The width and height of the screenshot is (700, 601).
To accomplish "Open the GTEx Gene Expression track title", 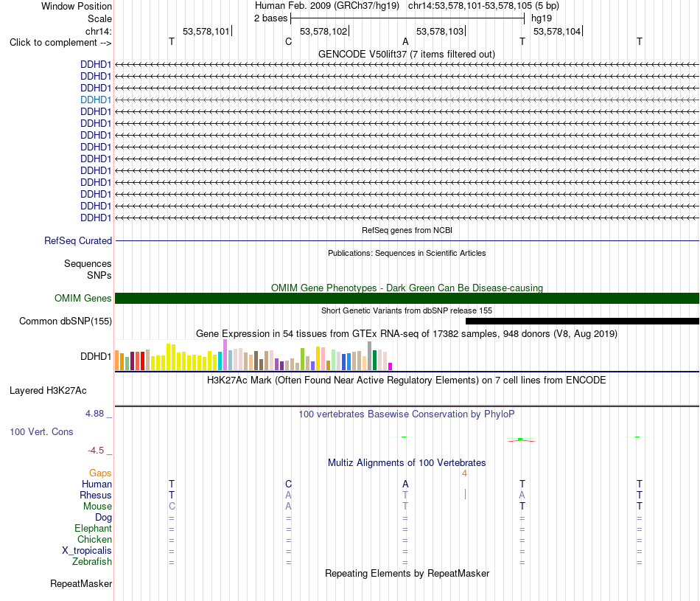I will (x=407, y=334).
